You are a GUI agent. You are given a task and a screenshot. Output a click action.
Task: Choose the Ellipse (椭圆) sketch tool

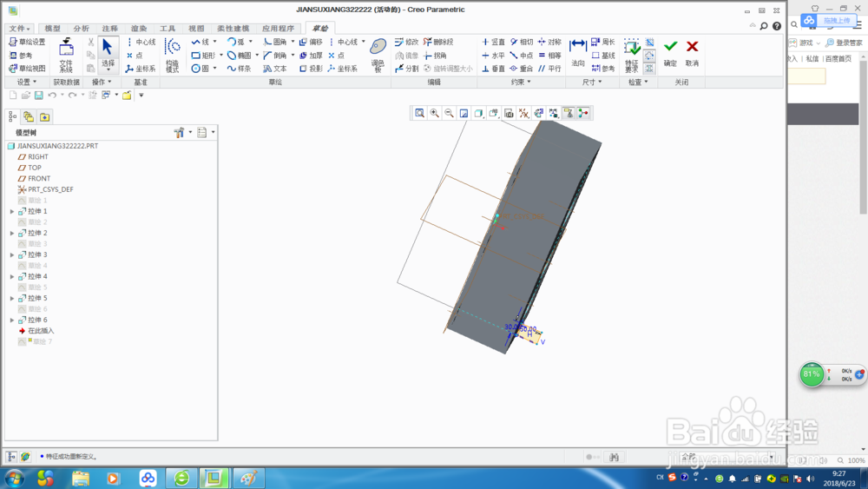pos(240,56)
